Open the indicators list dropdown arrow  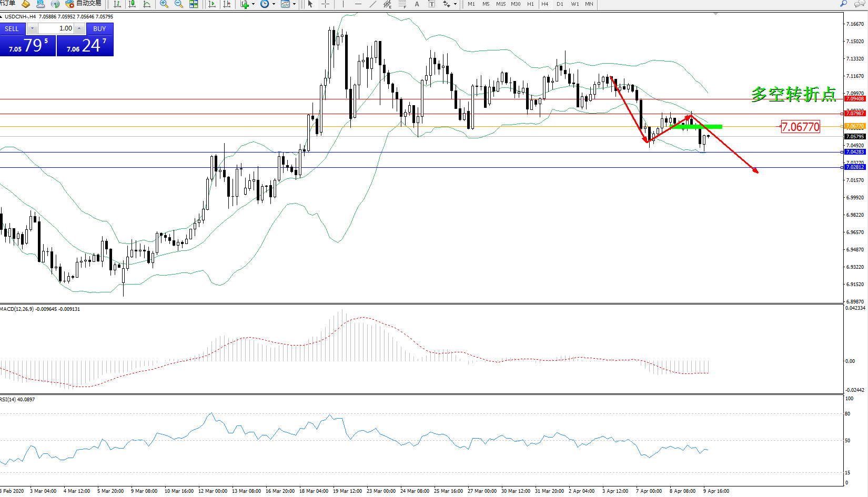(254, 4)
